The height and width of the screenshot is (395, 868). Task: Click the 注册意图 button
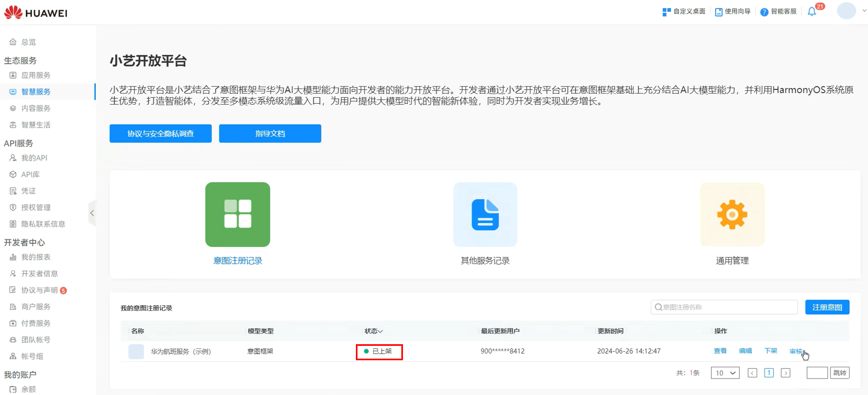click(827, 307)
